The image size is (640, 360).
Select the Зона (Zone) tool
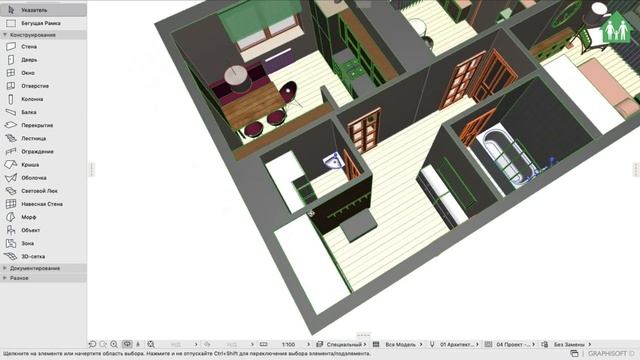pos(43,243)
